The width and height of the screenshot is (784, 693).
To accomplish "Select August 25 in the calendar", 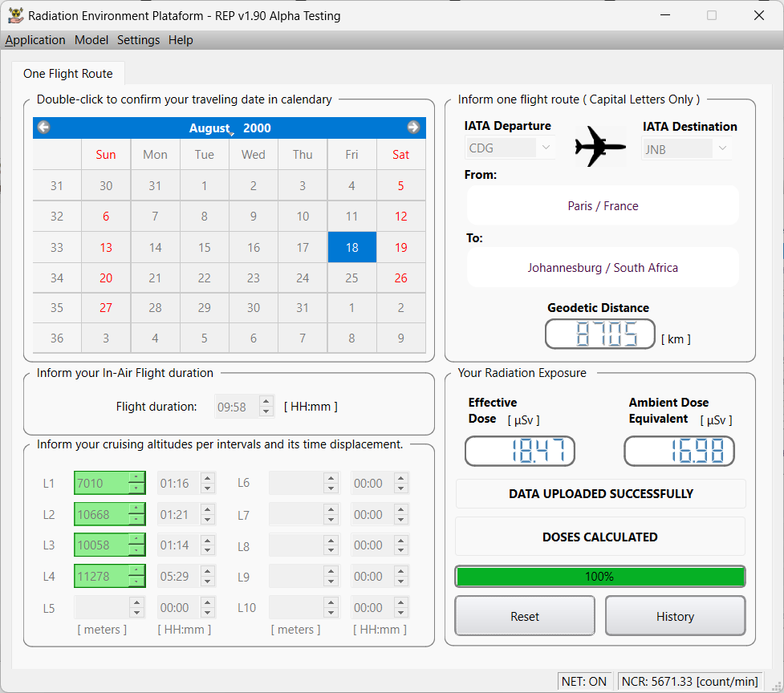I will coord(351,278).
